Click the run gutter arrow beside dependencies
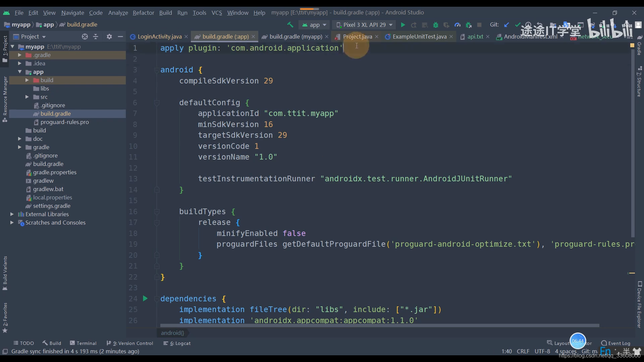Viewport: 644px width, 362px height. click(x=145, y=298)
